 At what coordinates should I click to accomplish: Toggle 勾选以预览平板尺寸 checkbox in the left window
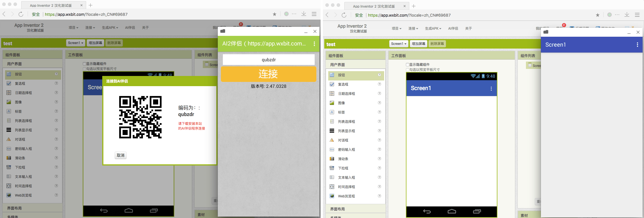(x=84, y=69)
